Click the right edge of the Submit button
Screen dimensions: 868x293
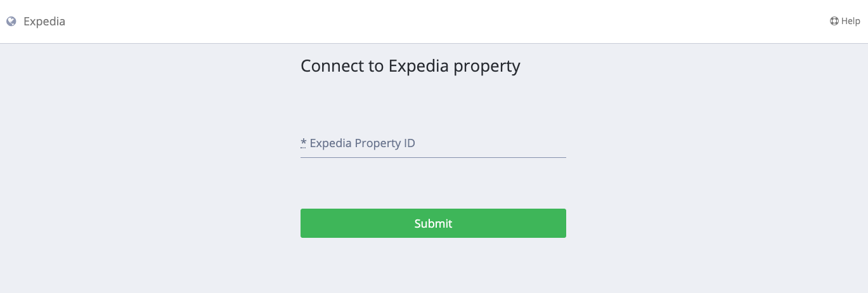coord(562,223)
